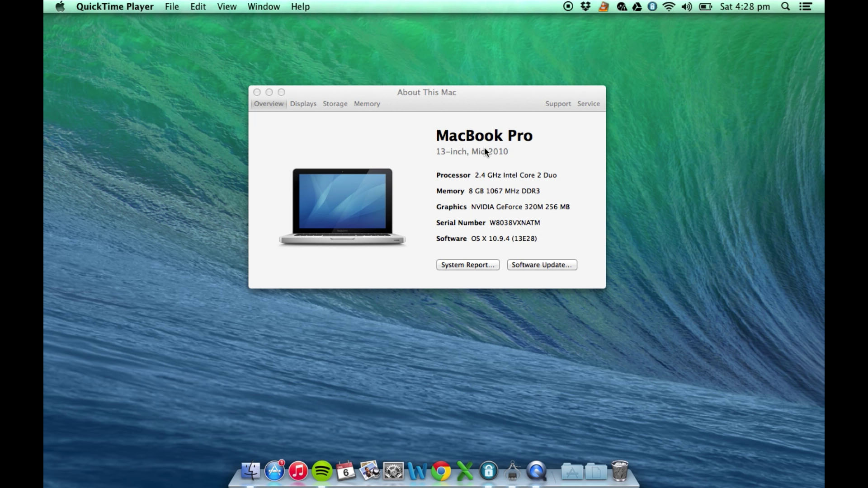
Task: Click the screen recording stop icon in menu bar
Action: pyautogui.click(x=568, y=6)
